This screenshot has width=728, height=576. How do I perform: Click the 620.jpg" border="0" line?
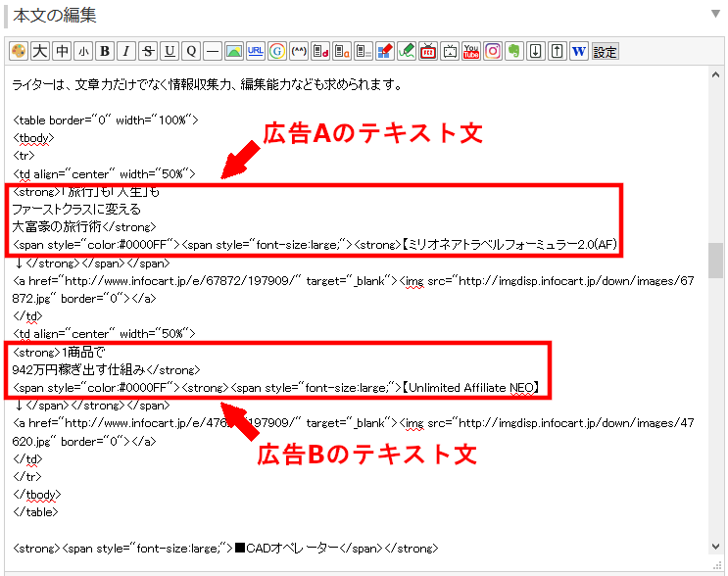pyautogui.click(x=84, y=441)
